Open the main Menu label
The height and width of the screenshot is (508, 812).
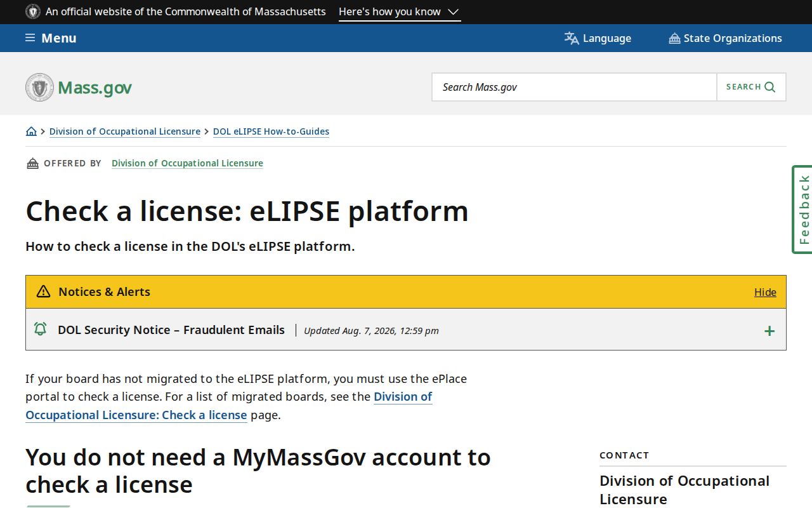(59, 38)
